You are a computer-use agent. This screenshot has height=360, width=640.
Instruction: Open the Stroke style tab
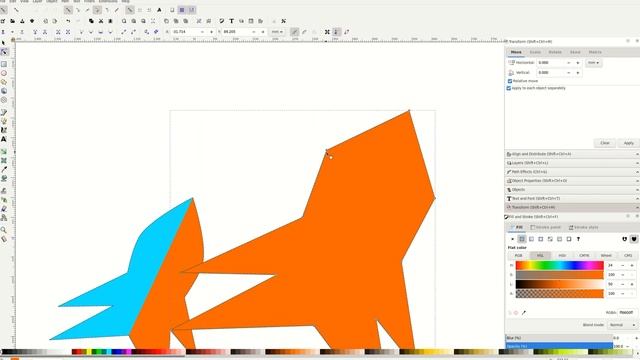[584, 227]
